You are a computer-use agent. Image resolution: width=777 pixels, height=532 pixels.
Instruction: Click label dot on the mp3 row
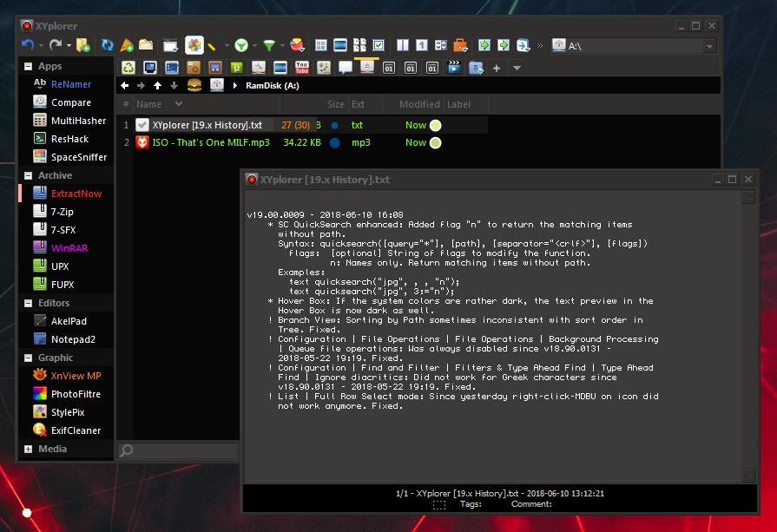(436, 142)
